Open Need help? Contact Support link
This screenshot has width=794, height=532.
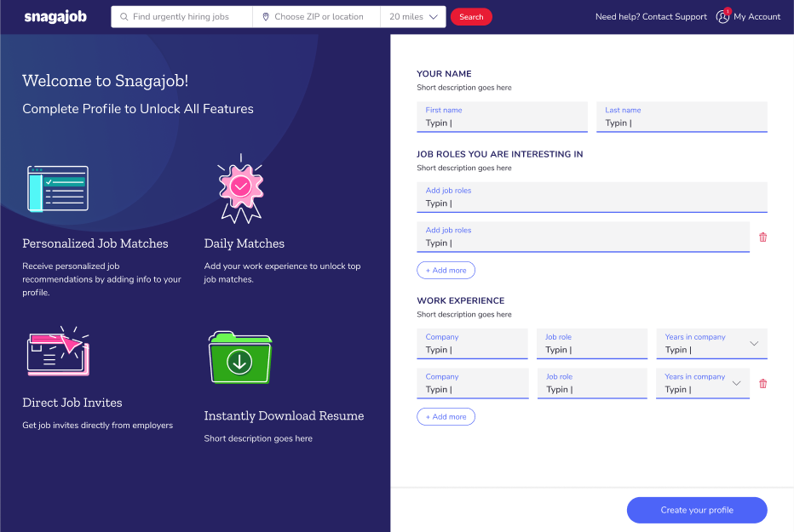pos(651,17)
